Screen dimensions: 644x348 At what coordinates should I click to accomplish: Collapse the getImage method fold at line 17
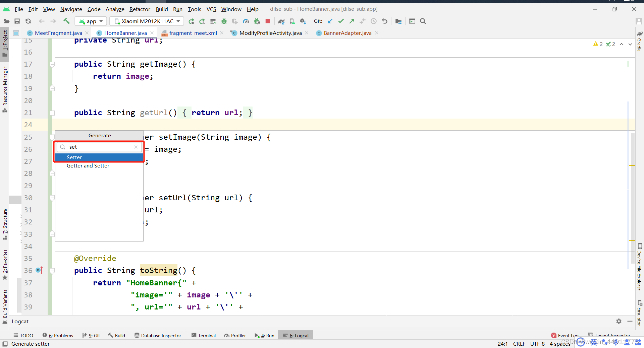52,64
